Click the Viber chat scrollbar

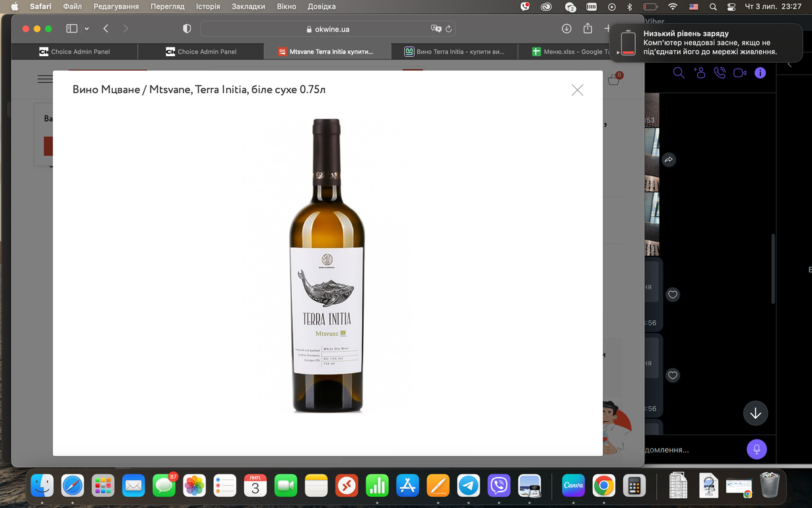pyautogui.click(x=773, y=269)
